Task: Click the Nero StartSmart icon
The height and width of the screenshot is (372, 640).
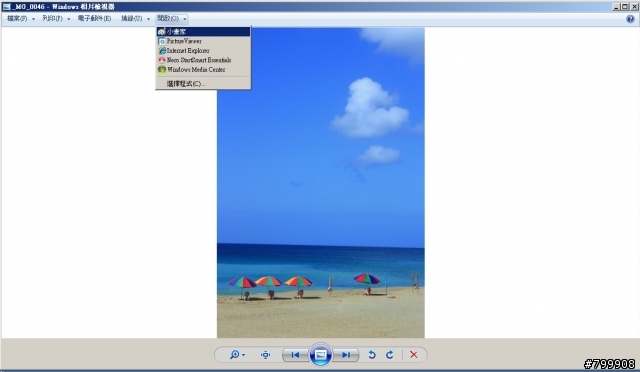Action: 162,60
